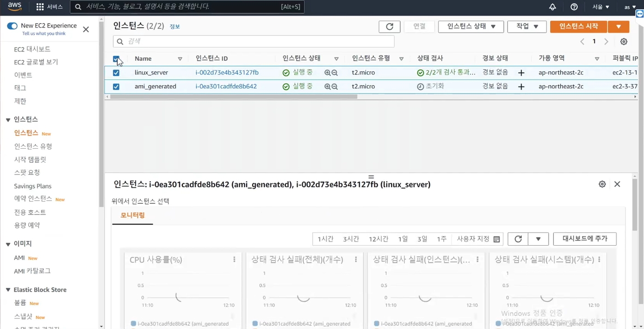
Task: Open AMI in sidebar
Action: [19, 258]
